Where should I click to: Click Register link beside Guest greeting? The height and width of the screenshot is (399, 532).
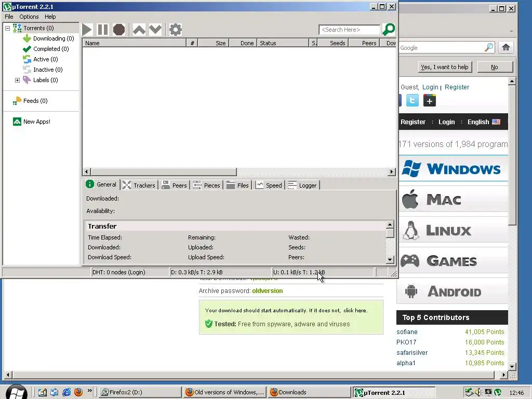coord(457,87)
